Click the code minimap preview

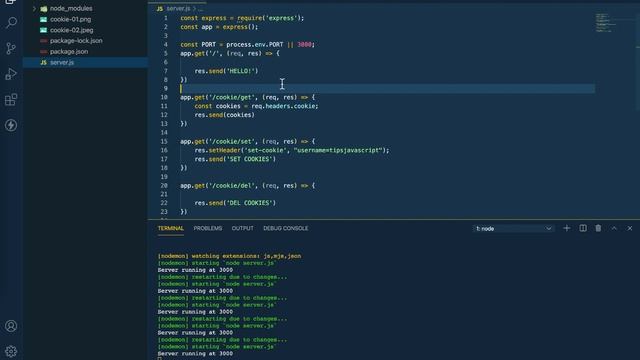click(606, 22)
